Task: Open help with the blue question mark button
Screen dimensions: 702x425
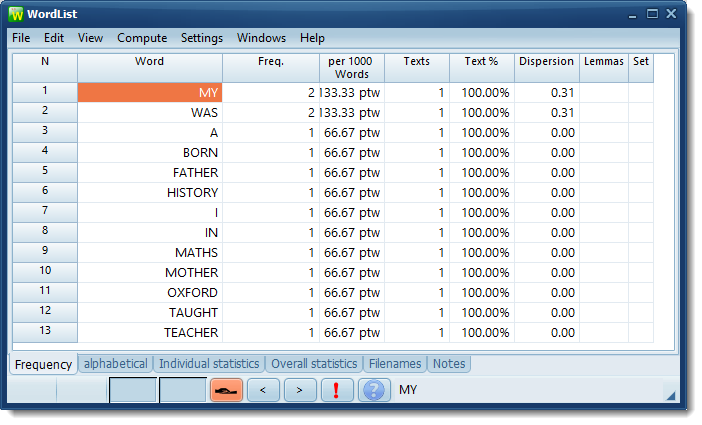Action: pos(373,390)
